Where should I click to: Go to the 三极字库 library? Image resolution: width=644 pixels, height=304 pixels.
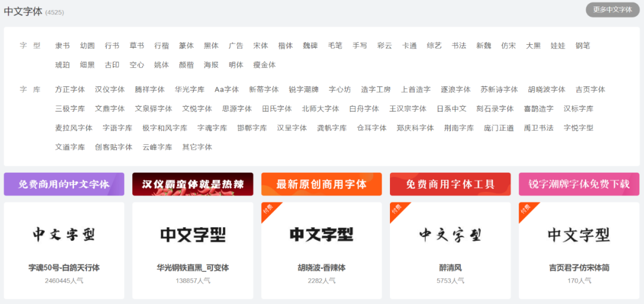click(70, 108)
